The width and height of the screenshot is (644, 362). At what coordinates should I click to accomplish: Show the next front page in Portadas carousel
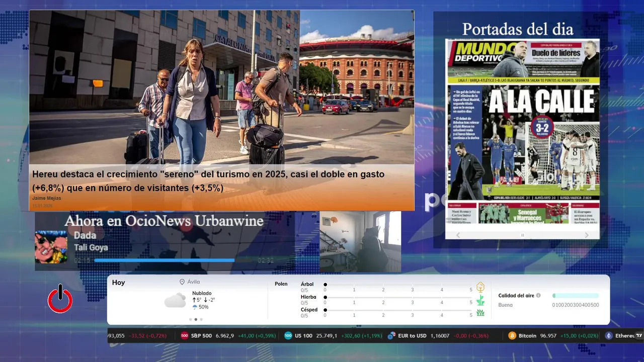587,235
